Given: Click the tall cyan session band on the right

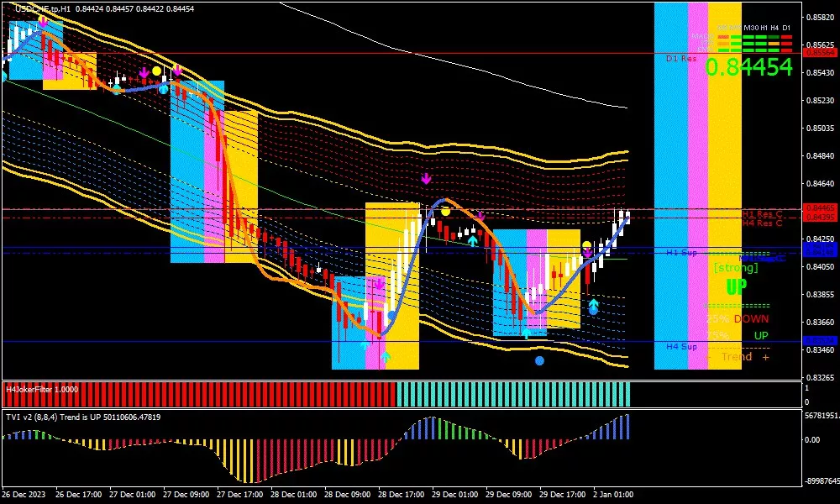Looking at the screenshot, I should tap(670, 186).
